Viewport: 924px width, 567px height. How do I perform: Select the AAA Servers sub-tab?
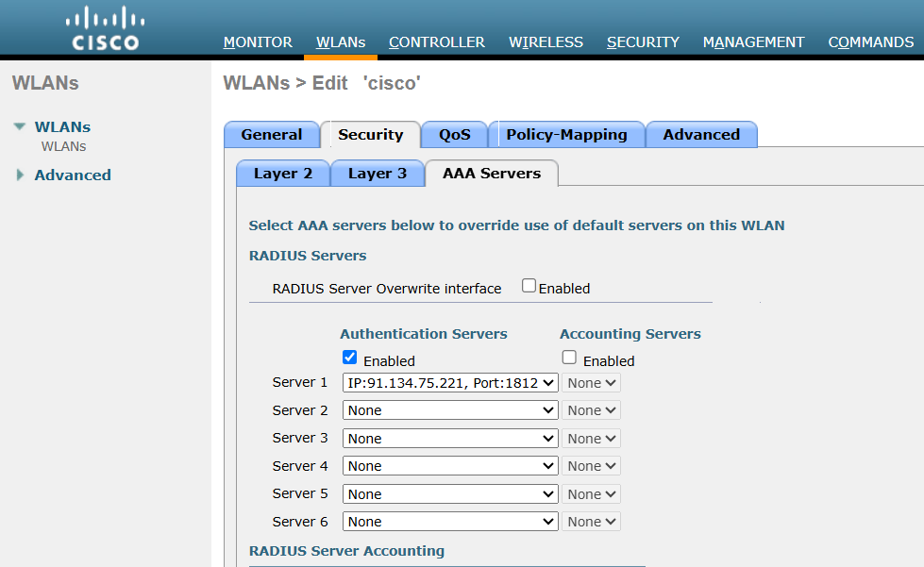(x=492, y=174)
